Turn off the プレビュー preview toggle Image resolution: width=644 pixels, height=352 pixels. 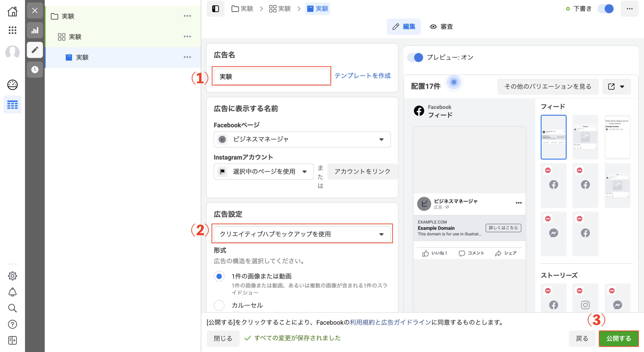click(415, 57)
